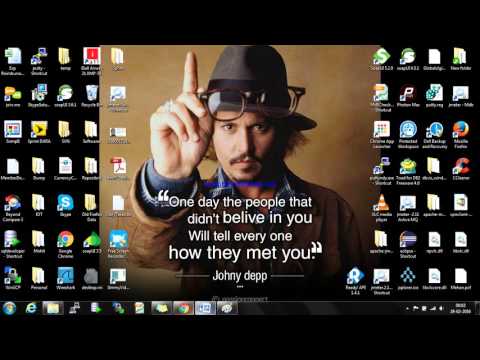This screenshot has height=360, width=480.
Task: Select the WinSCP desktop icon
Action: pos(13,278)
